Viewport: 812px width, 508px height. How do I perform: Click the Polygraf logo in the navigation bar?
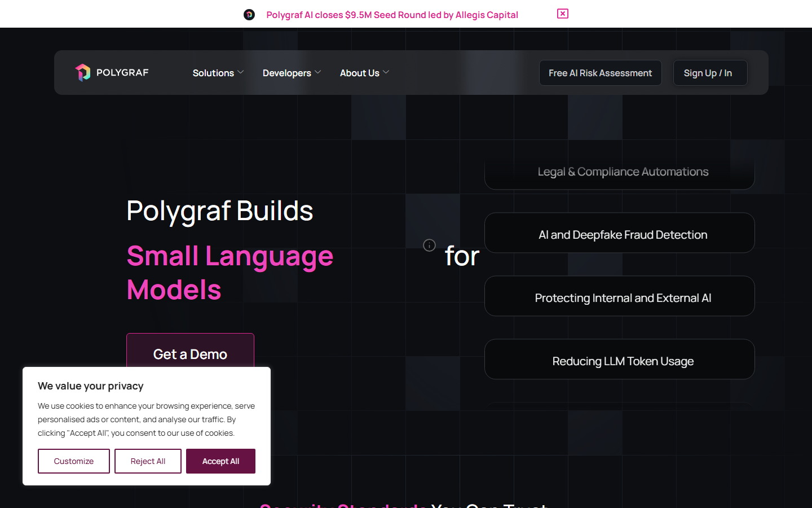pyautogui.click(x=111, y=72)
